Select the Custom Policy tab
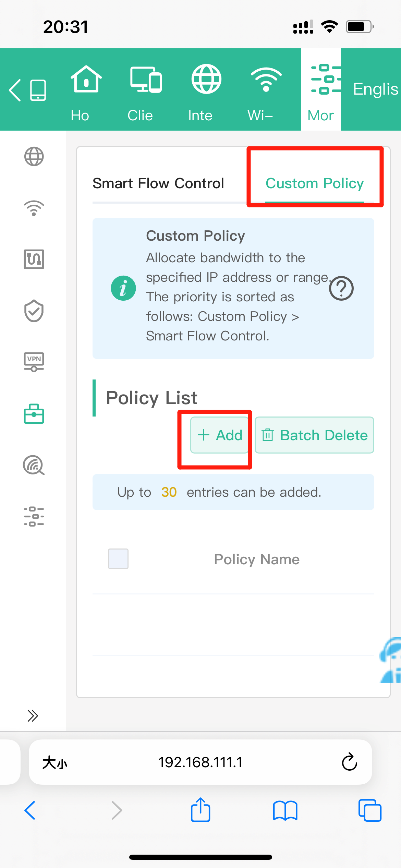 point(314,183)
